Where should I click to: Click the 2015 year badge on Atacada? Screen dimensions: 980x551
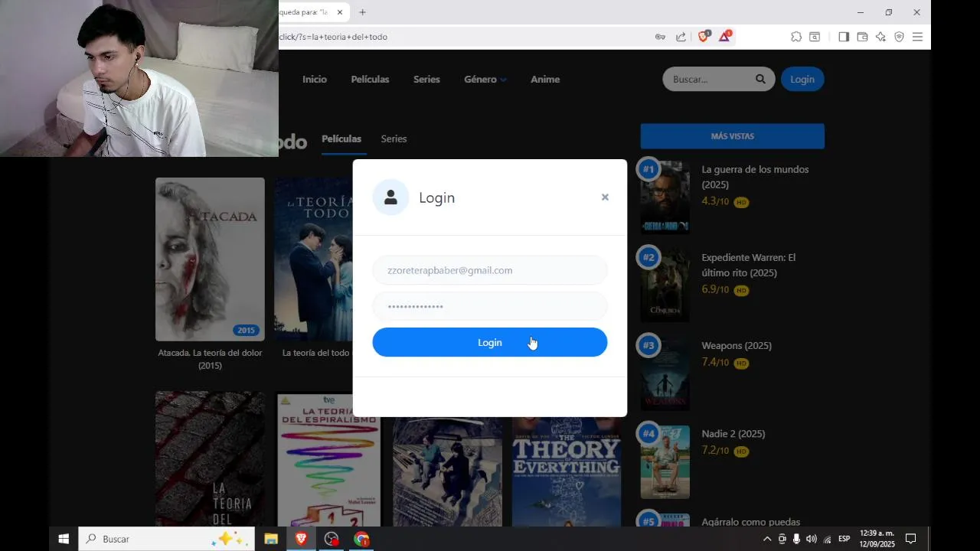[x=246, y=331]
